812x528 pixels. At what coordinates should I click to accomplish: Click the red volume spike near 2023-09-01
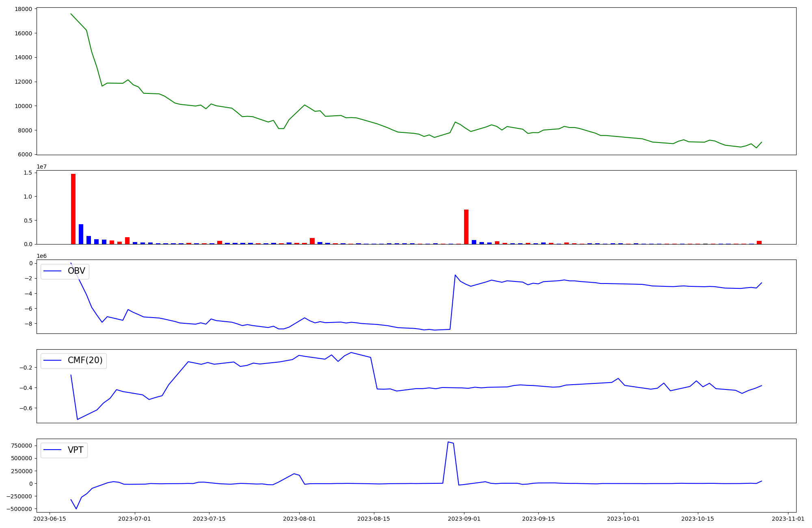(466, 227)
